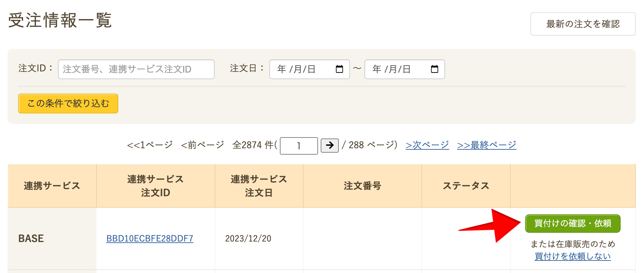The height and width of the screenshot is (273, 644).
Task: Open calendar picker of end order date
Action: coord(434,69)
